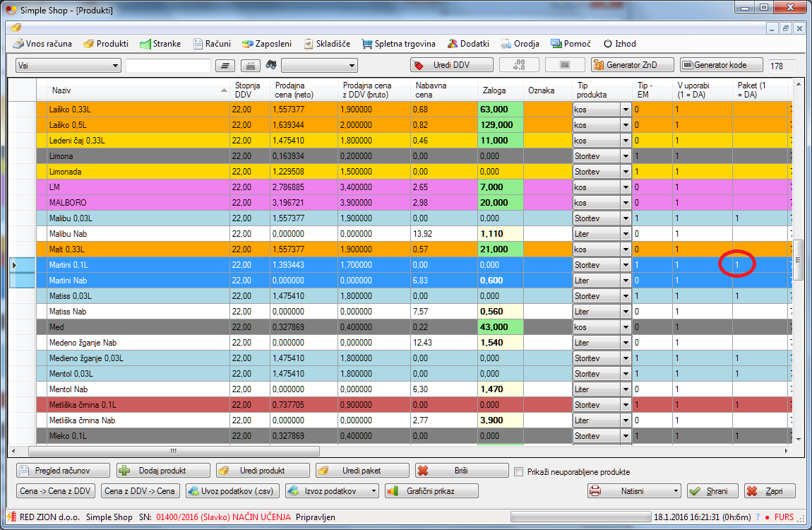Click the disabled decimal places icon button

[519, 65]
